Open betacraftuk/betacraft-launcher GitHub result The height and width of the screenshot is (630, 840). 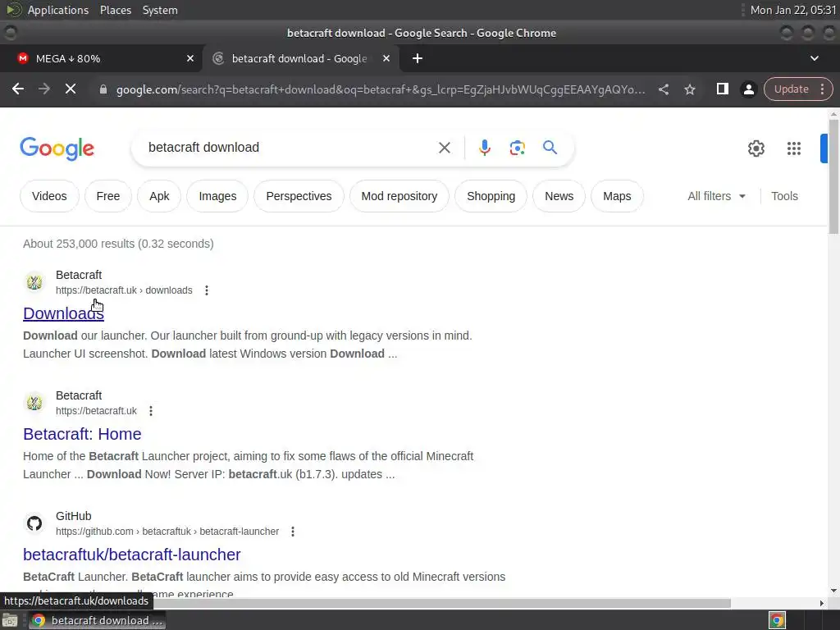click(132, 555)
